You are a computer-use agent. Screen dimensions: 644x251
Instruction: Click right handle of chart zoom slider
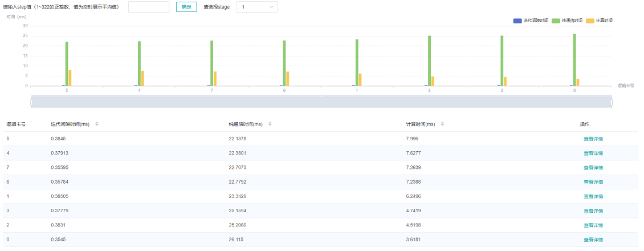tap(611, 102)
